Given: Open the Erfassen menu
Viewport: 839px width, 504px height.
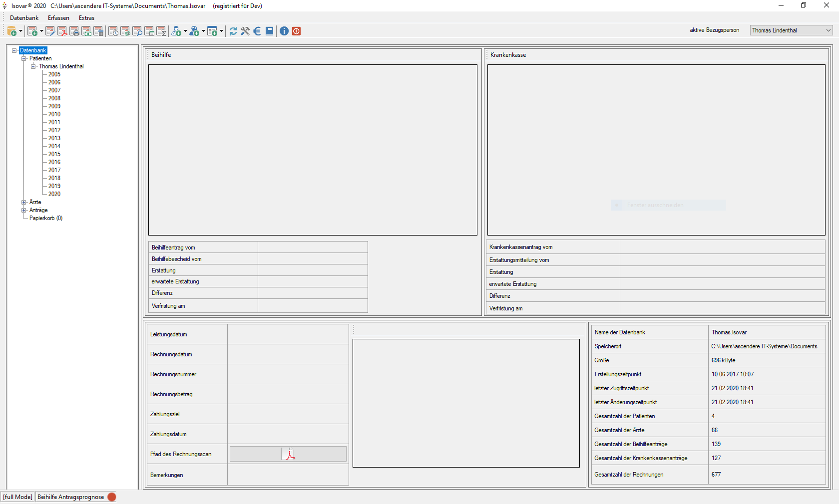Looking at the screenshot, I should (x=58, y=18).
